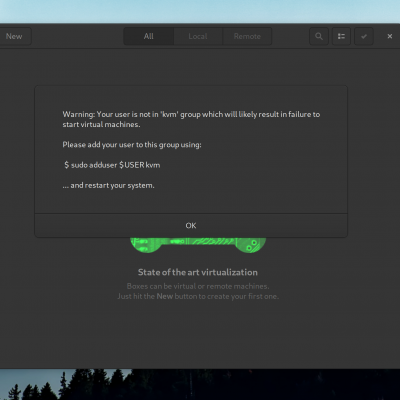The height and width of the screenshot is (400, 400).
Task: Select the All filter tab
Action: [x=149, y=36]
